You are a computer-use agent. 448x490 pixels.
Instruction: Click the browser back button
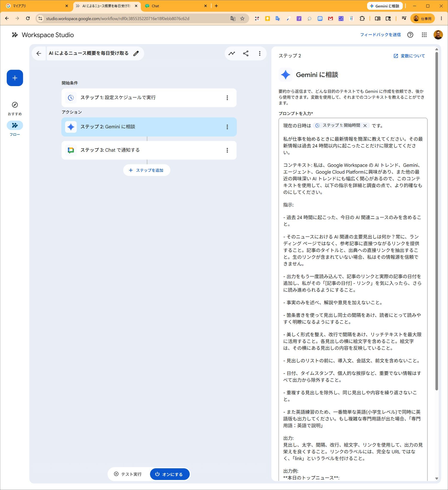coord(7,18)
